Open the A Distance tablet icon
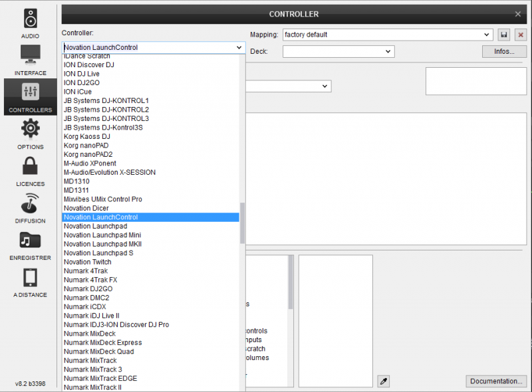This screenshot has width=532, height=392. click(30, 277)
